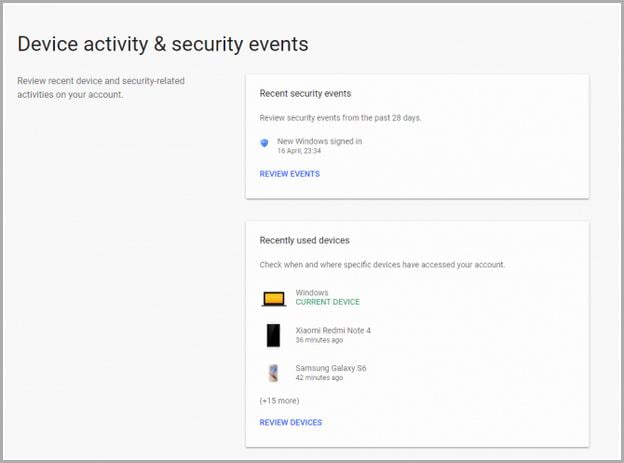This screenshot has height=463, width=624.
Task: Click the Samsung Galaxy S6 phone icon
Action: coord(273,373)
